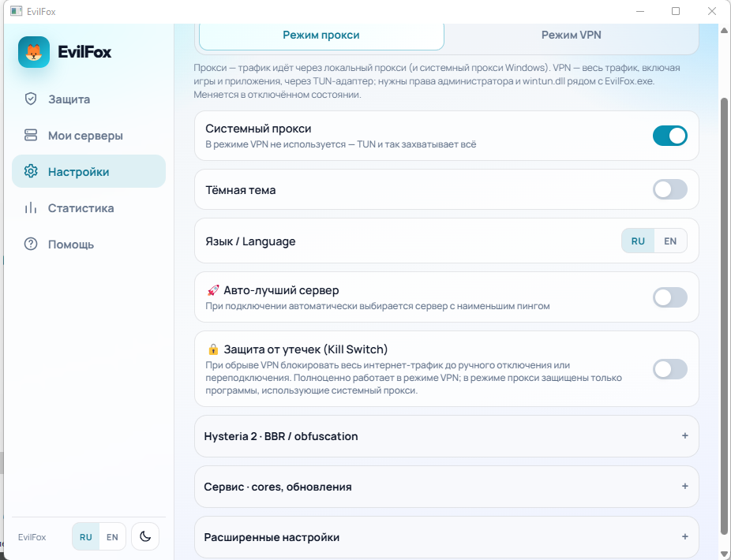Minimize the EvilFox window

coord(640,11)
